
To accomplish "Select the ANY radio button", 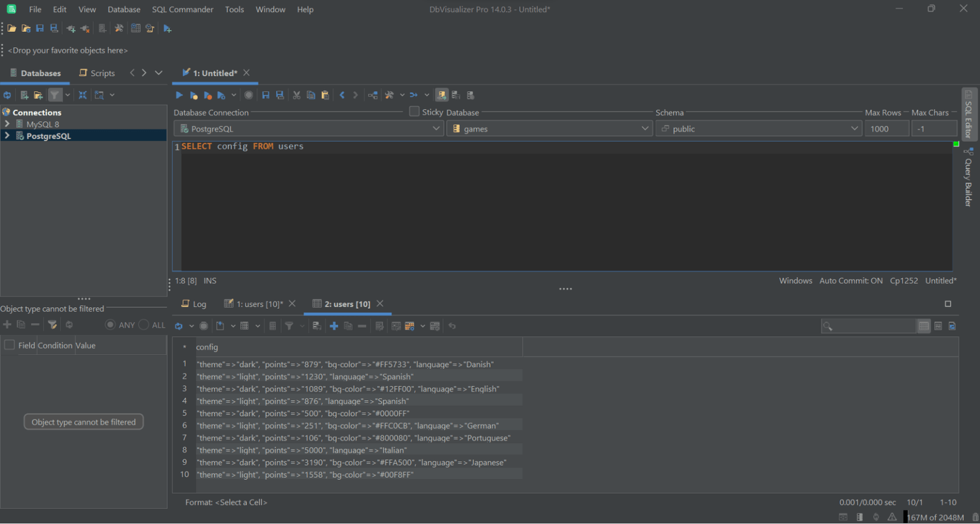I will [110, 325].
